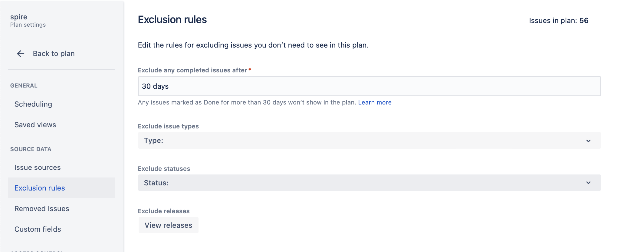Click the 30 days input field
The height and width of the screenshot is (252, 644).
369,86
